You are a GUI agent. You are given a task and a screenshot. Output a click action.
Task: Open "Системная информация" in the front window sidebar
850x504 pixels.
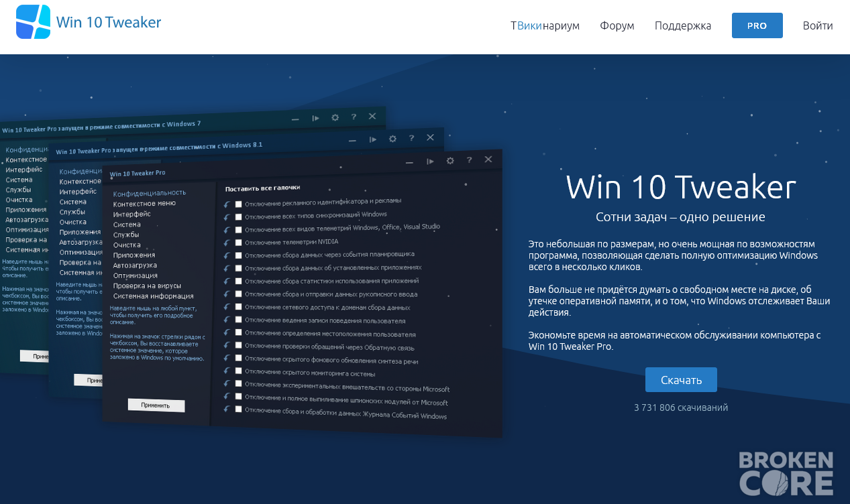click(153, 296)
